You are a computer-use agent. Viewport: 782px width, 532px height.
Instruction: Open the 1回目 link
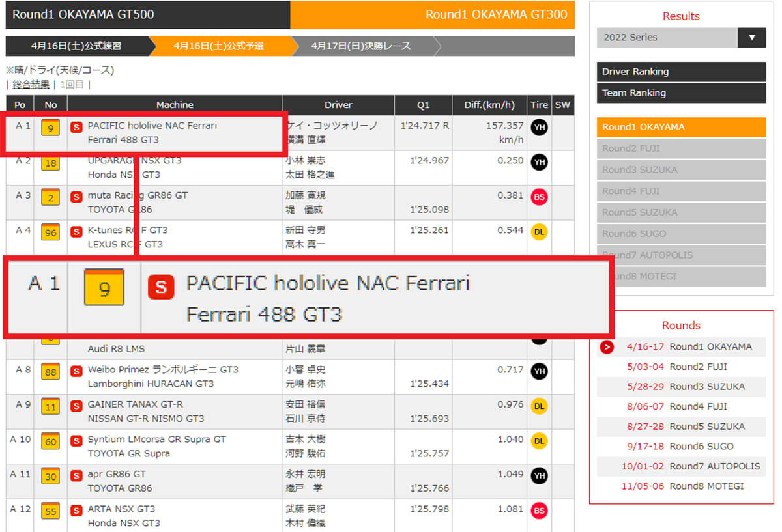tap(72, 84)
